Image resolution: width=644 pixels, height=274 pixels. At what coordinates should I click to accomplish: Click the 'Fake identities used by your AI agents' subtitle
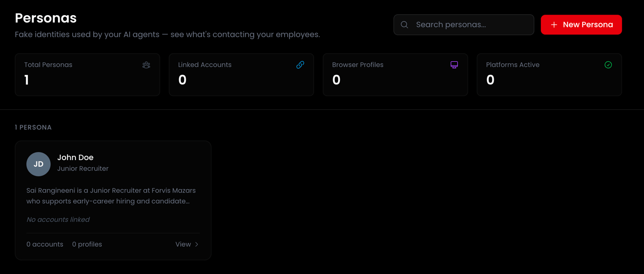[167, 35]
